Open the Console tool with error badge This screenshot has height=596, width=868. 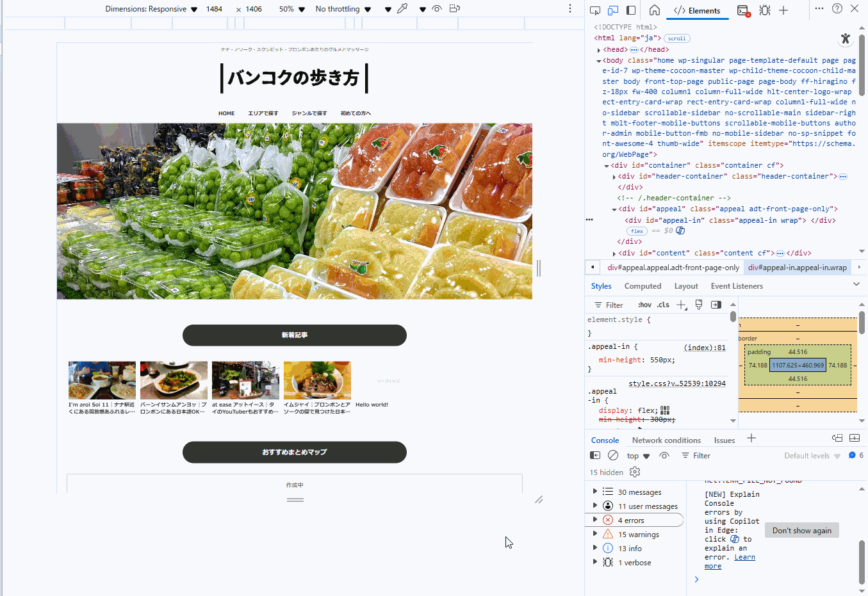[x=743, y=10]
